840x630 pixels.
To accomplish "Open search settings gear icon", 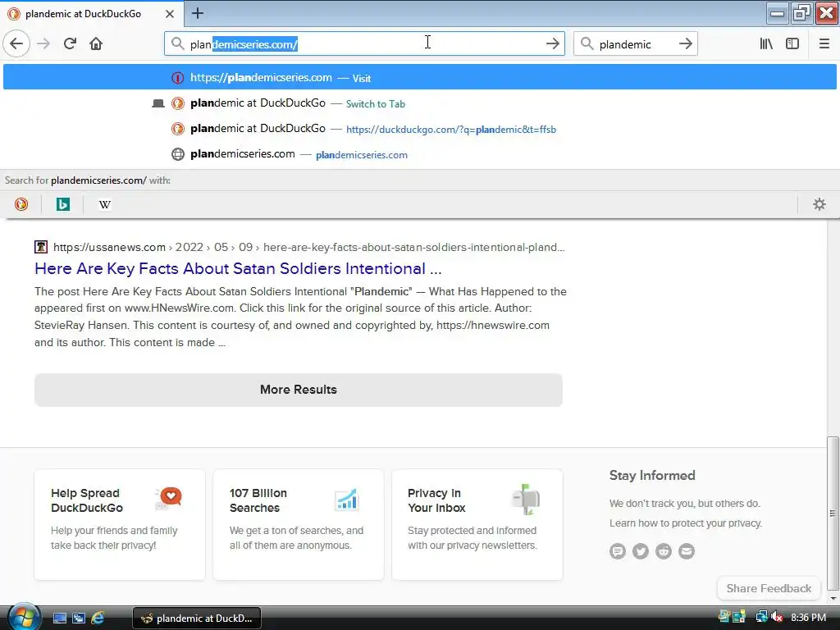I will click(819, 204).
